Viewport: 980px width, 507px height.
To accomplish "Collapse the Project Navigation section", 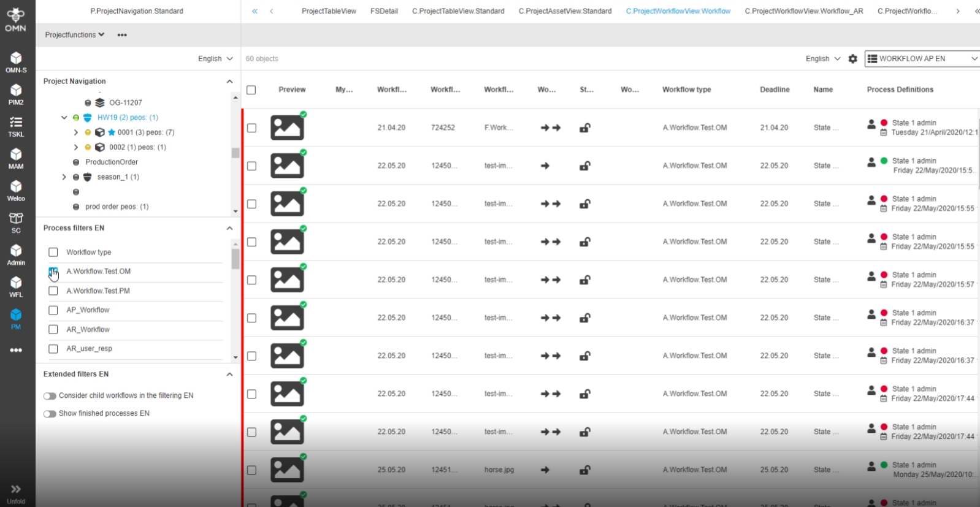I will coord(229,82).
